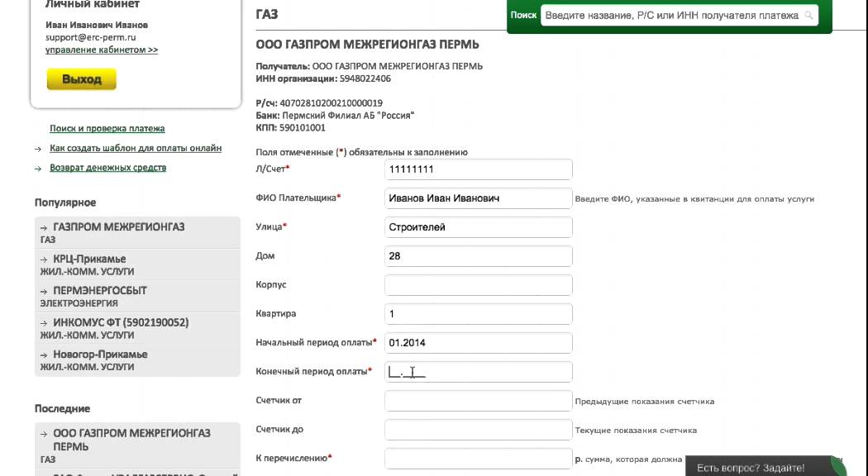The height and width of the screenshot is (476, 868).
Task: Click the arrow icon beside КРЦ-Прикамье
Action: coord(44,259)
